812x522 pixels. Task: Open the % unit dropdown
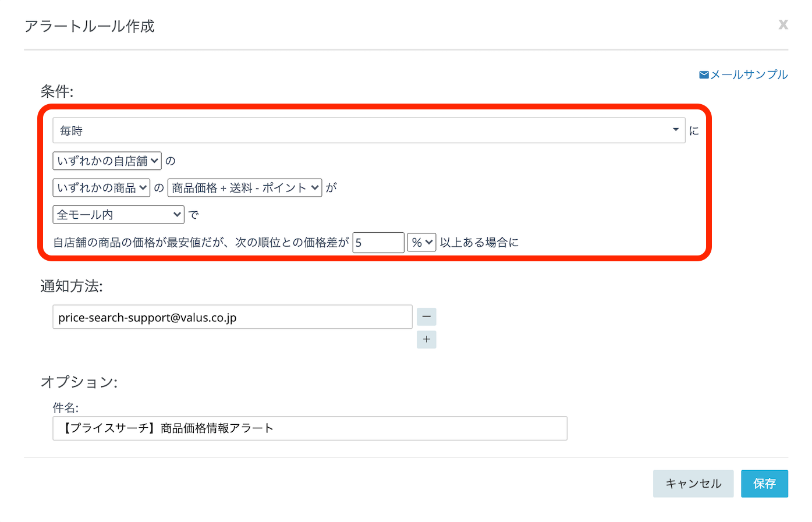(421, 242)
